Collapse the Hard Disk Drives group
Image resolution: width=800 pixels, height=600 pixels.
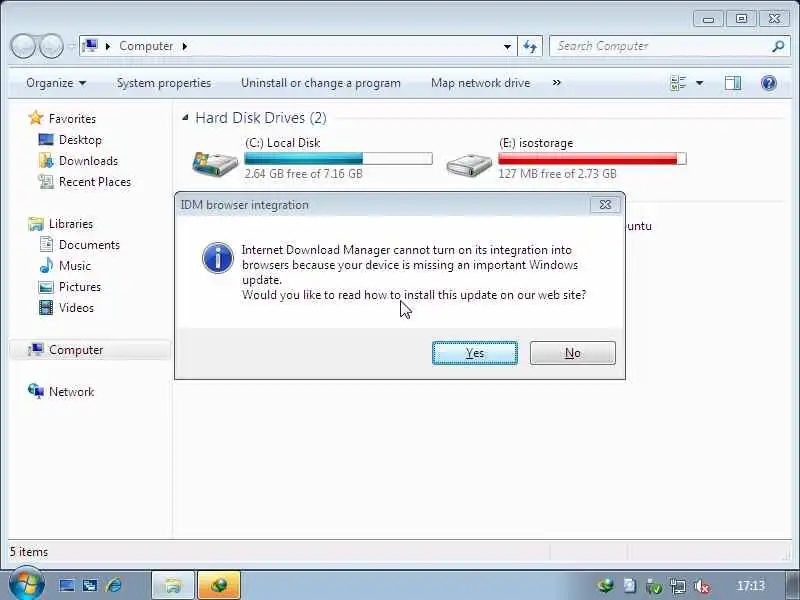point(185,118)
